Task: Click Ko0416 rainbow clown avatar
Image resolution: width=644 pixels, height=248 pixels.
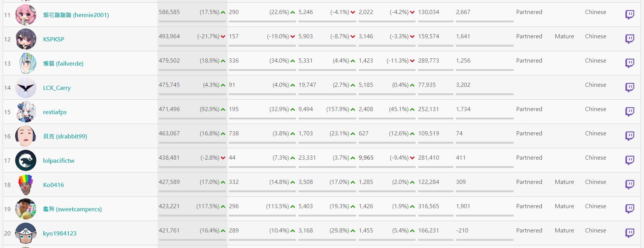Action: click(x=26, y=185)
